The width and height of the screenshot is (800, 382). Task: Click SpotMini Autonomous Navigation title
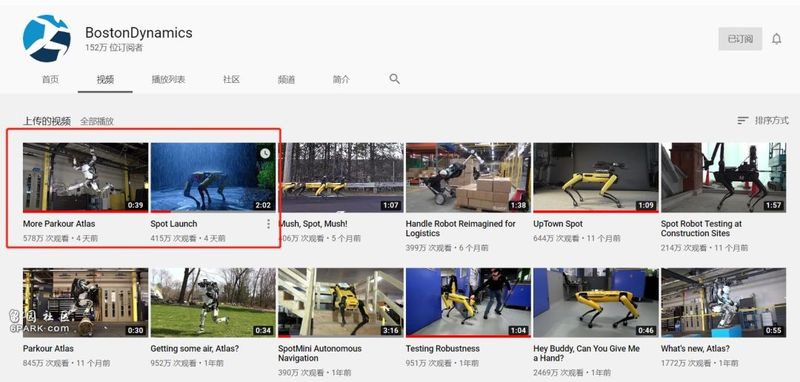(319, 353)
